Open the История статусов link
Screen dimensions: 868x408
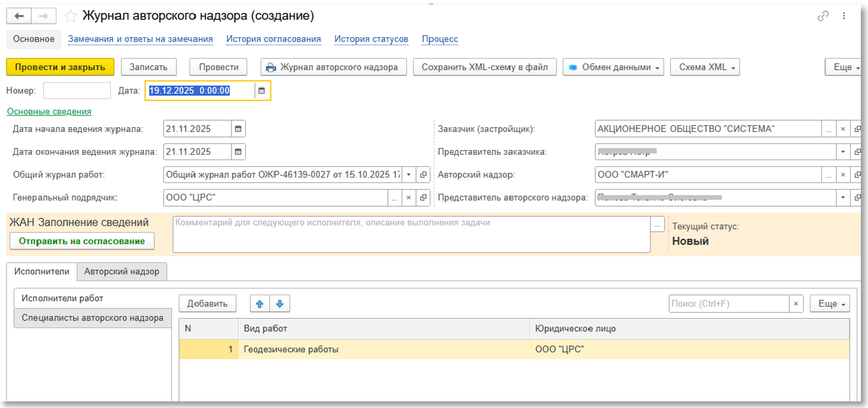[x=371, y=39]
